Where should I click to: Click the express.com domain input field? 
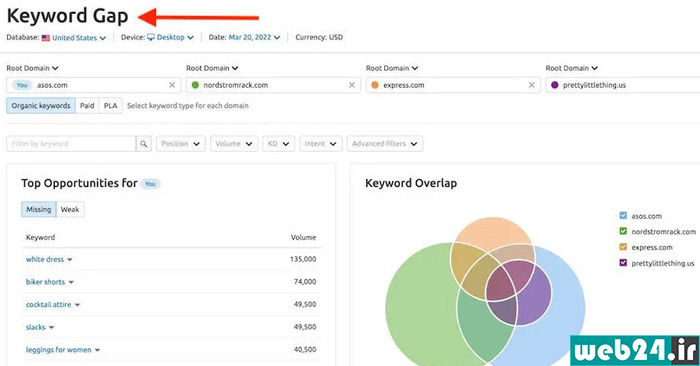coord(453,85)
